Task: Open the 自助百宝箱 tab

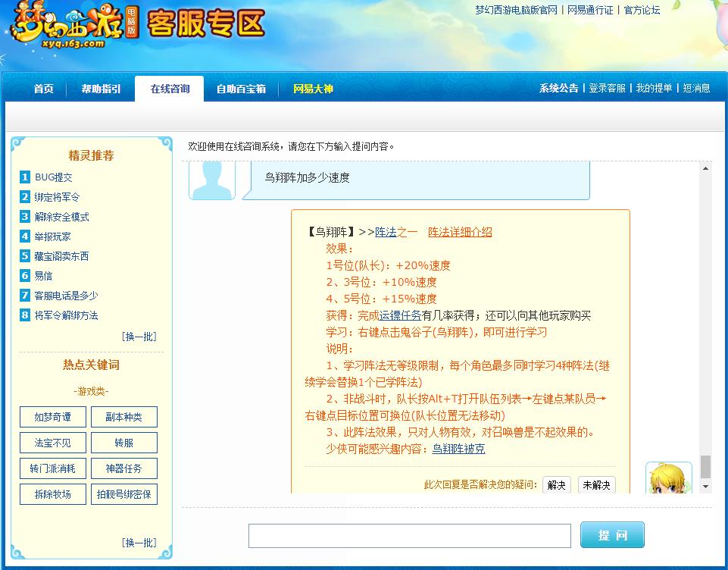Action: coord(242,89)
